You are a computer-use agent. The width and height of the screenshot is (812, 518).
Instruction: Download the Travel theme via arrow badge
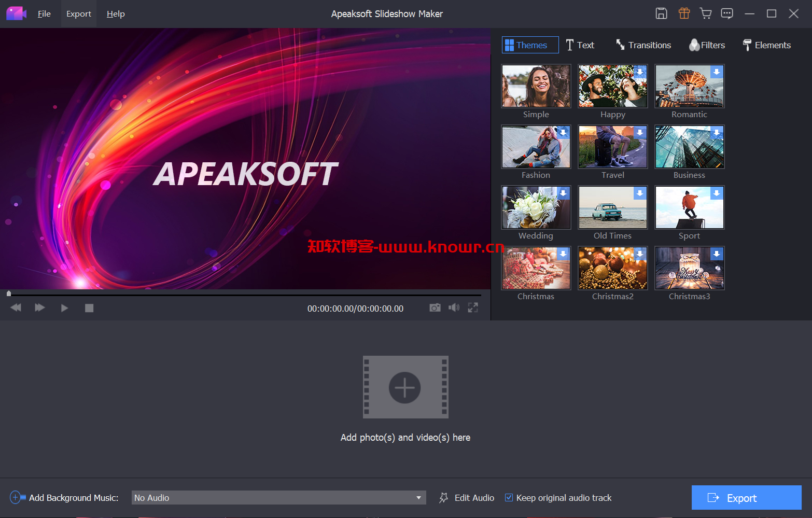[640, 132]
